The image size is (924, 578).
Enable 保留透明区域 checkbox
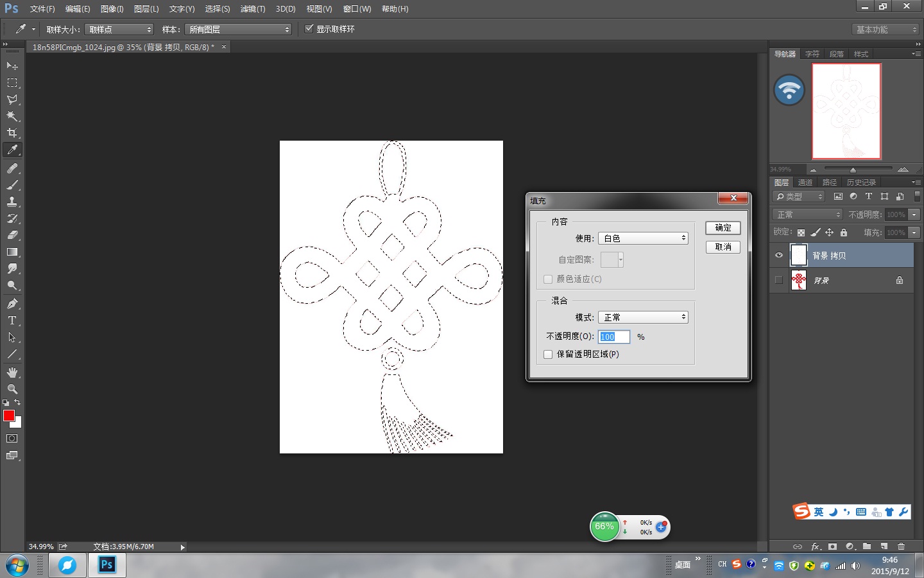548,355
